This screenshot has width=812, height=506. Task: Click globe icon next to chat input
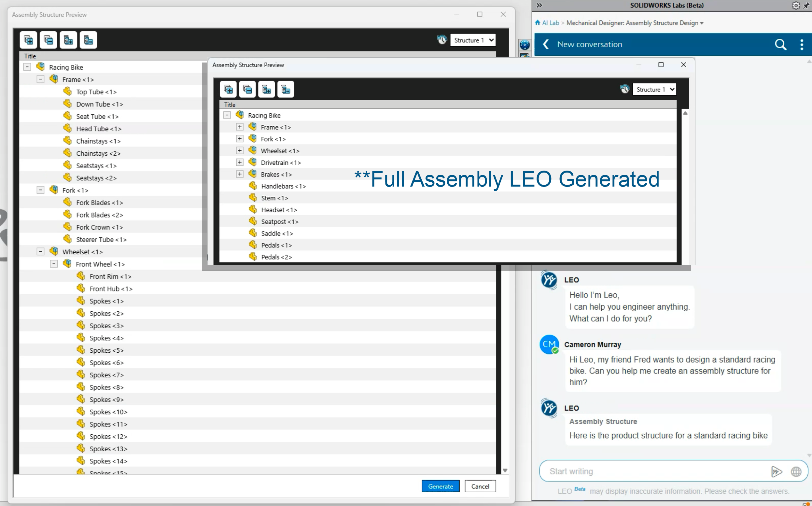pyautogui.click(x=796, y=471)
